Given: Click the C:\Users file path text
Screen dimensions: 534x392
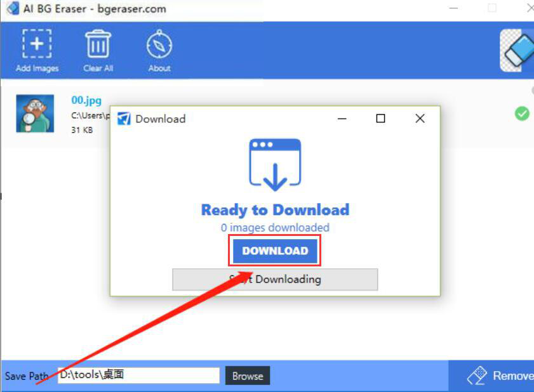Looking at the screenshot, I should [x=91, y=115].
